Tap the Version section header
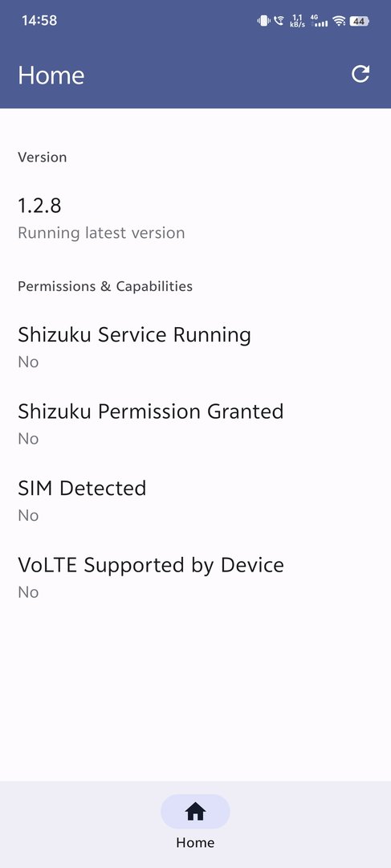This screenshot has width=391, height=868. point(42,158)
